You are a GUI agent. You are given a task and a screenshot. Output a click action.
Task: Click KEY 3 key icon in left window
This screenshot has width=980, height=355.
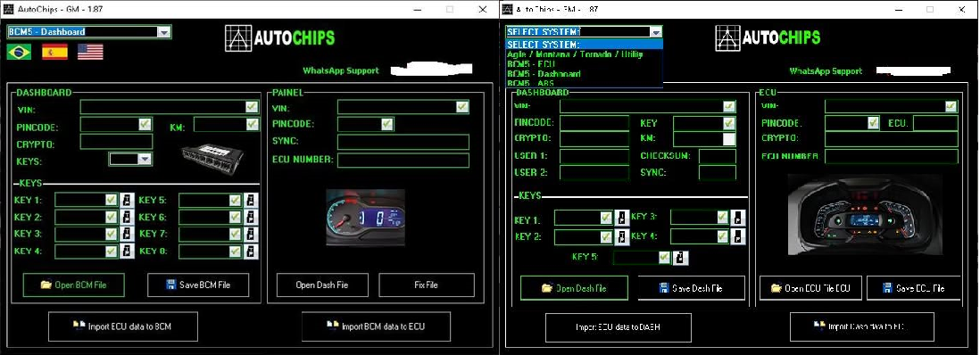[x=127, y=235]
